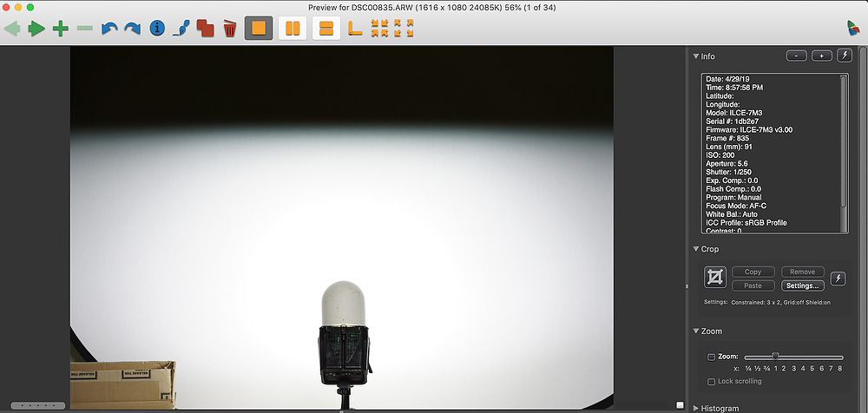
Task: Activate the crop tool in Crop panel
Action: tap(715, 278)
